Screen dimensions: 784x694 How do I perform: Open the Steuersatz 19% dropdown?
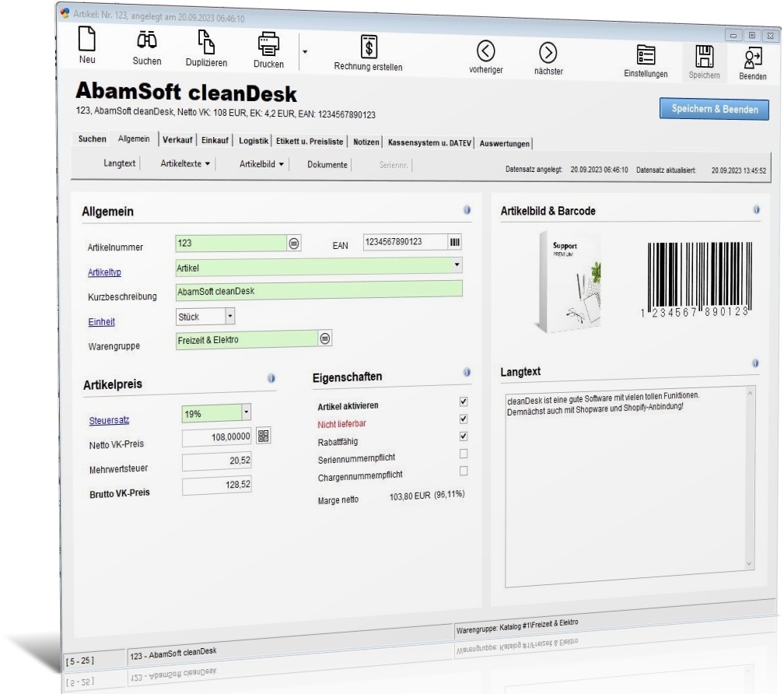pos(246,412)
